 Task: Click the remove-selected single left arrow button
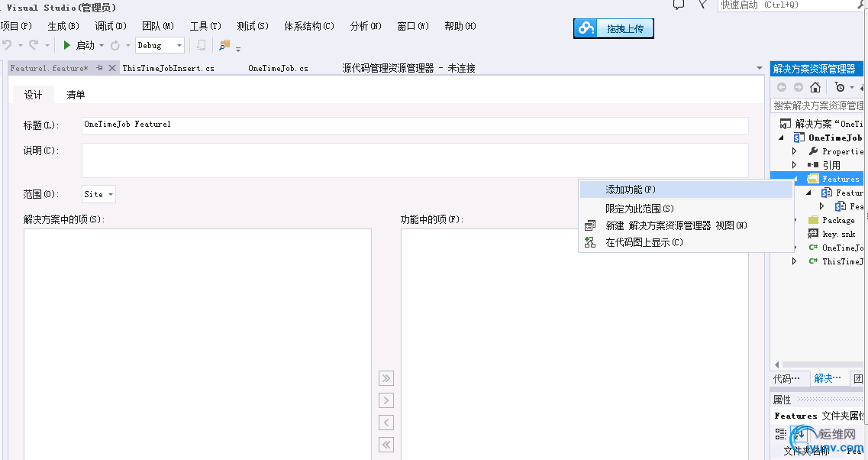(x=386, y=423)
